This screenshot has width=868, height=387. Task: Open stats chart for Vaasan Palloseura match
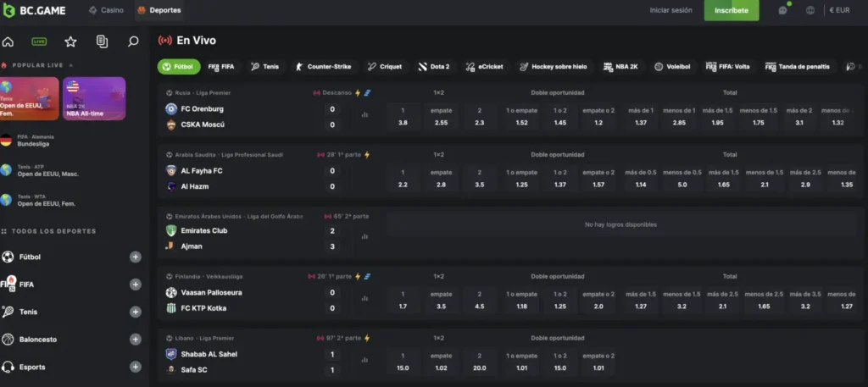[x=364, y=299]
